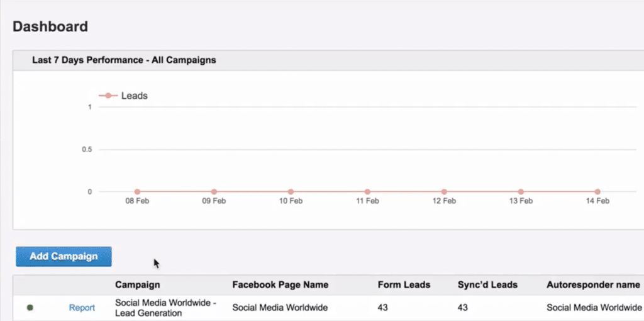Select the 08 Feb data point
The height and width of the screenshot is (321, 644).
coord(137,191)
